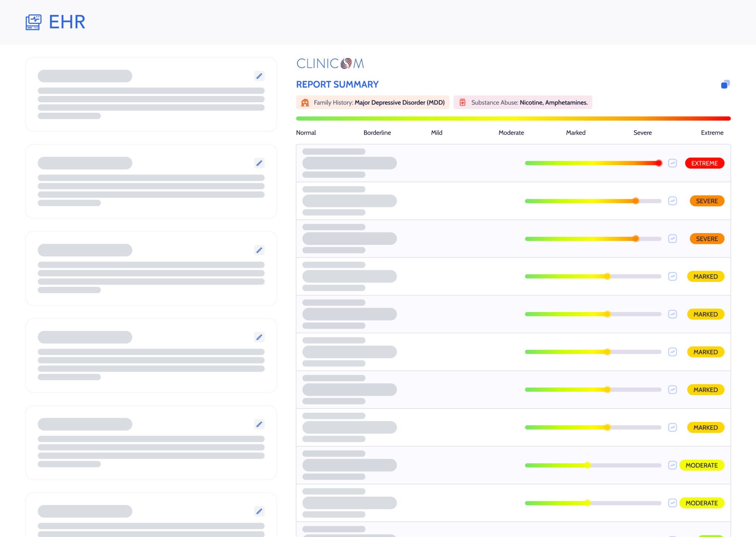Image resolution: width=756 pixels, height=537 pixels.
Task: Click pencil icon on fifth card
Action: click(259, 424)
